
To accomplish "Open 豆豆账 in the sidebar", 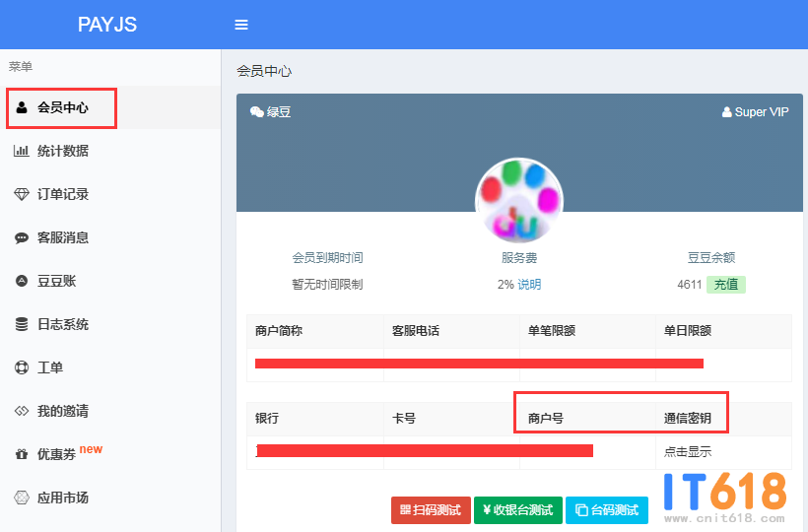I will 56,281.
